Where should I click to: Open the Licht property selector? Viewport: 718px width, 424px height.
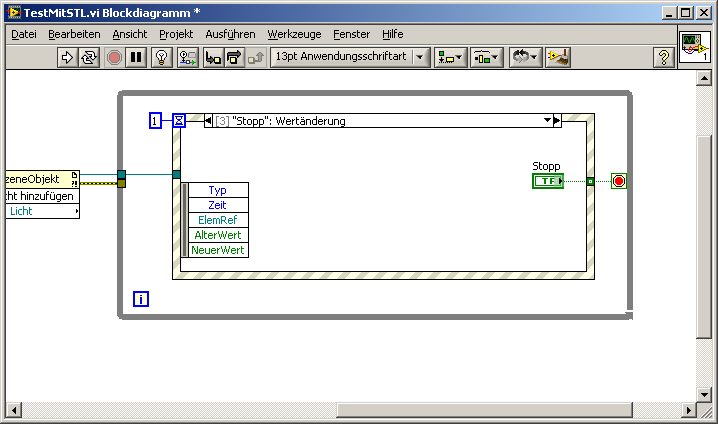pos(43,211)
